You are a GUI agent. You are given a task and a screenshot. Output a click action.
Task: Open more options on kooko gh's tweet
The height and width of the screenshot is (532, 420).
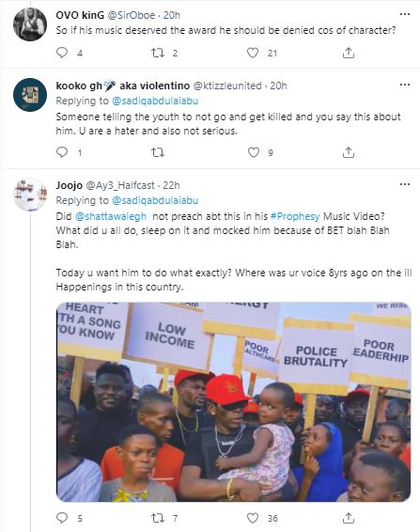pyautogui.click(x=405, y=85)
